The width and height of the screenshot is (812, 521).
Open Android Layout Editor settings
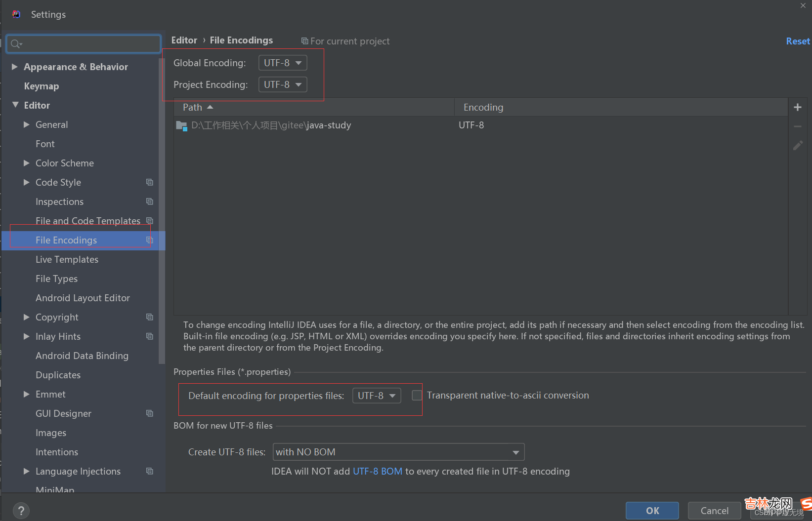click(x=83, y=298)
